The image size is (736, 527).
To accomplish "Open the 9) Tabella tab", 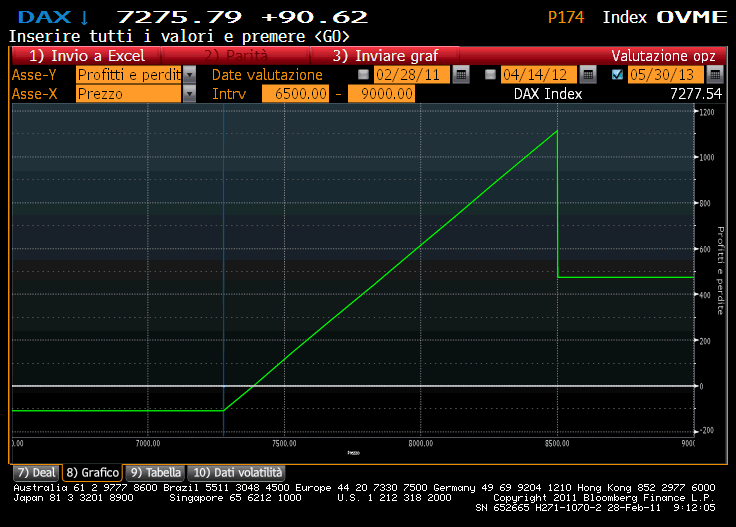I will coord(155,473).
